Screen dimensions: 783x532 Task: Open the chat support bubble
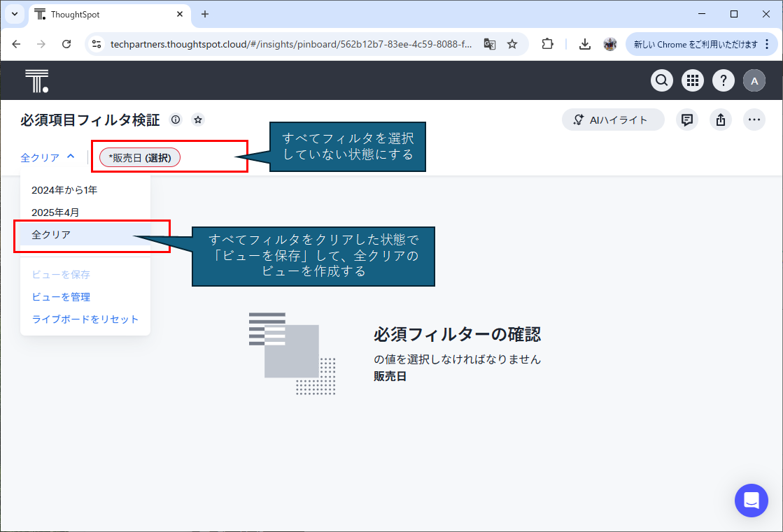click(x=752, y=501)
